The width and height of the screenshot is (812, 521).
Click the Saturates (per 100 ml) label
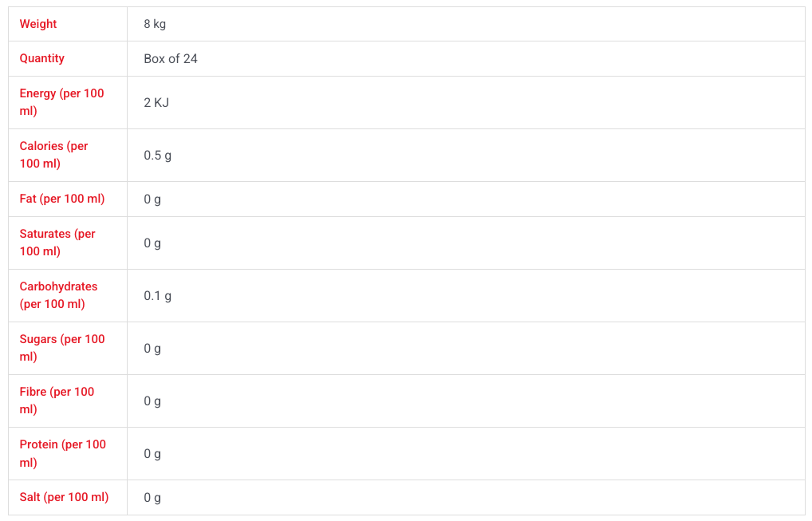tap(57, 243)
